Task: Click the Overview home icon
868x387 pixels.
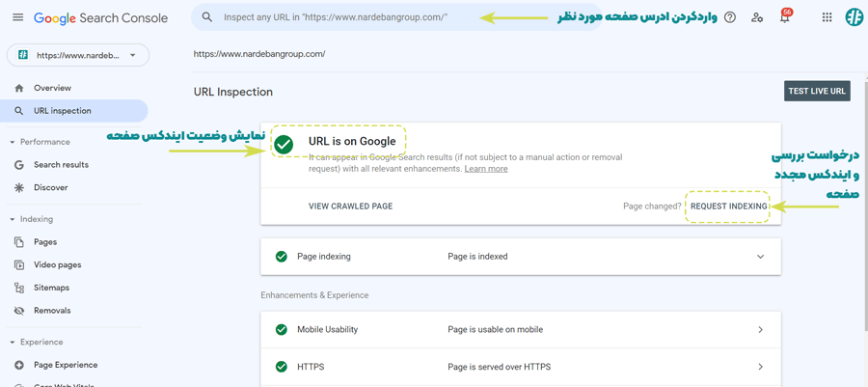Action: [19, 88]
